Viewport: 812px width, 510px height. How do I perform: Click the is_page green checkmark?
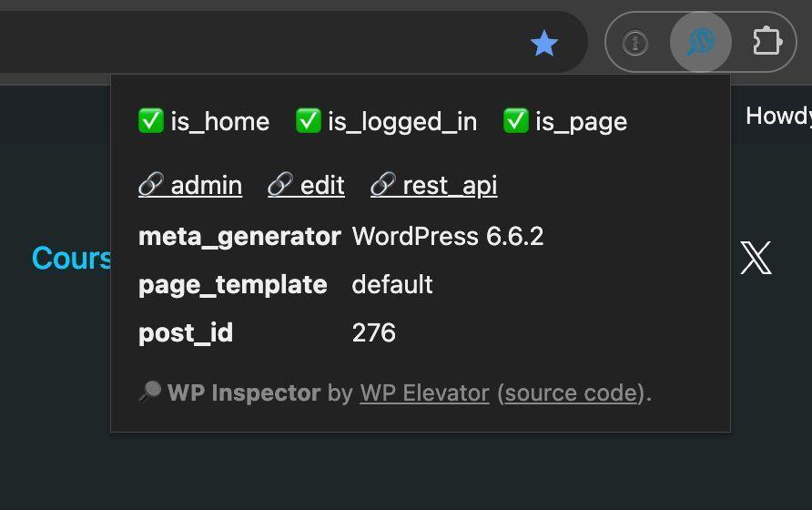pyautogui.click(x=516, y=121)
